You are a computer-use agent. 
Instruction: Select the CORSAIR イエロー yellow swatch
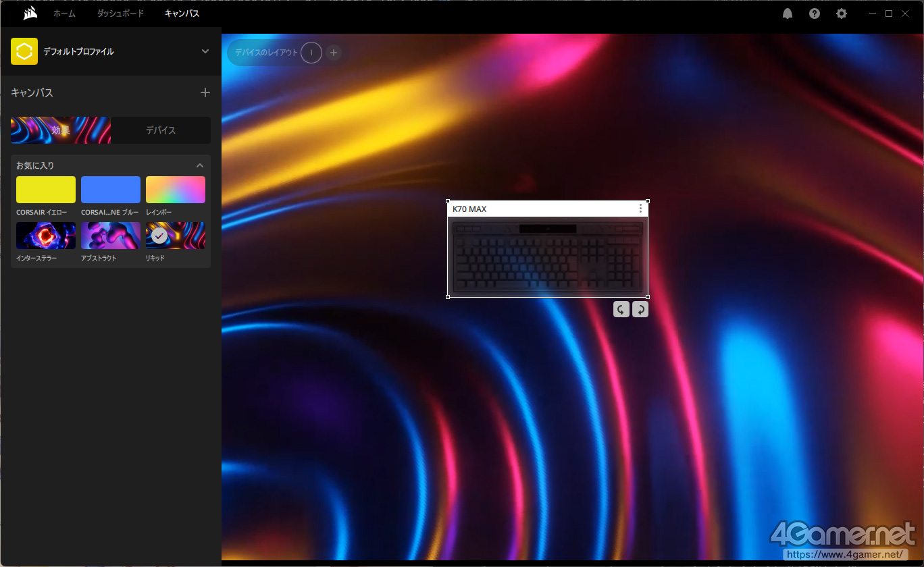click(46, 190)
